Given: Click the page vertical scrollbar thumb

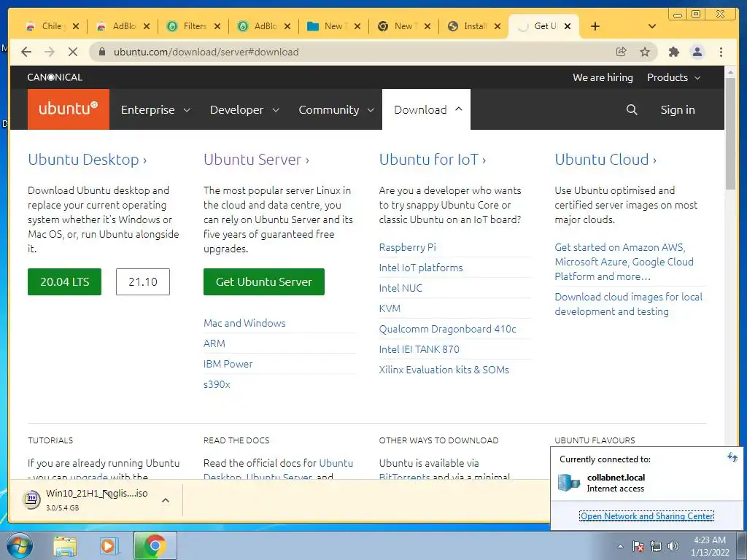Looking at the screenshot, I should (730, 133).
